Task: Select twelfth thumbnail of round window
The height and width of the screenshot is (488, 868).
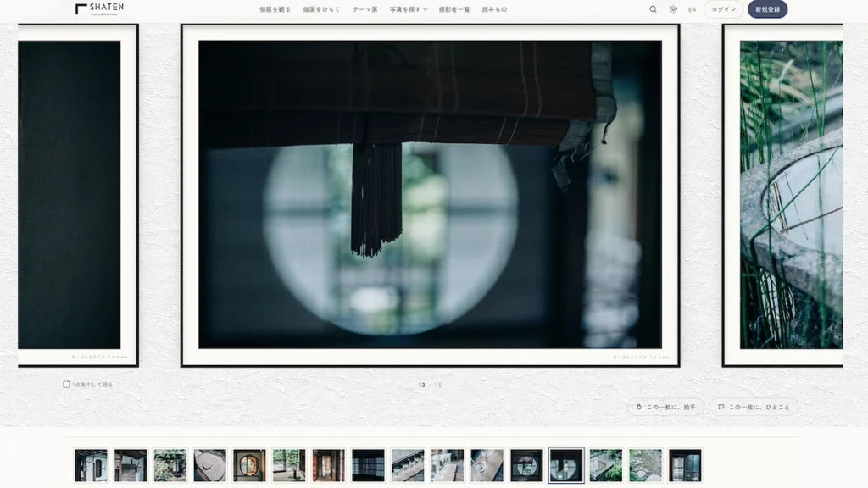Action: [x=526, y=465]
